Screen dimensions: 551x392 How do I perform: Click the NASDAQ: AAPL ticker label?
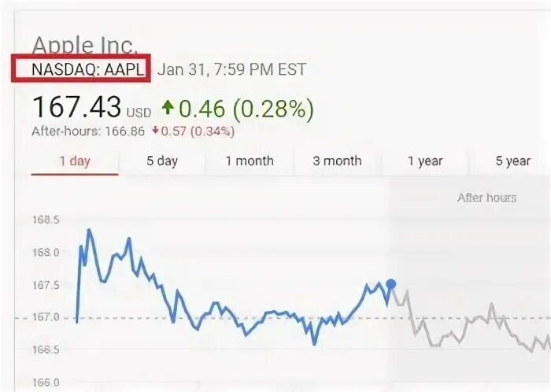tap(88, 69)
